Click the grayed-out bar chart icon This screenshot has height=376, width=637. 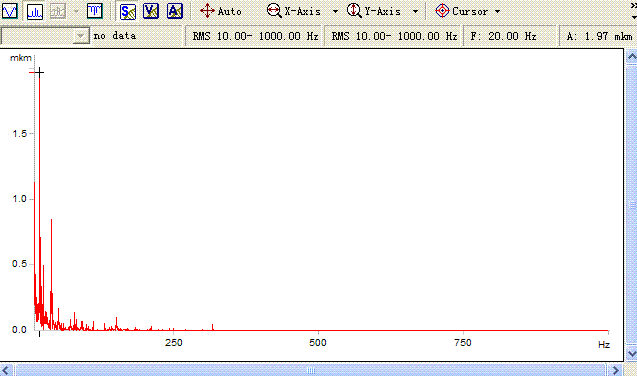(x=58, y=11)
